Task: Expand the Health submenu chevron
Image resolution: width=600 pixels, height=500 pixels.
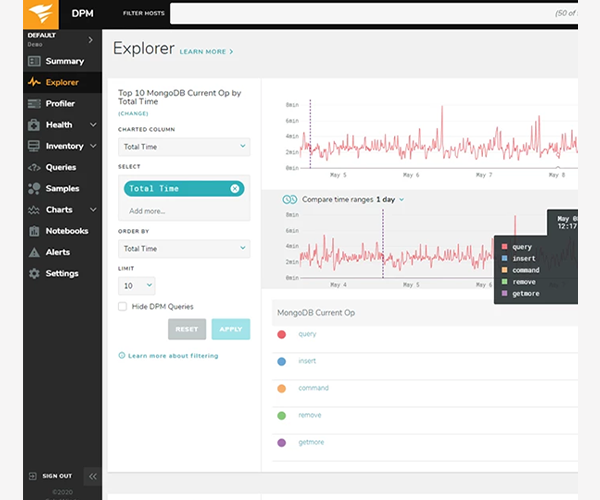Action: point(93,125)
